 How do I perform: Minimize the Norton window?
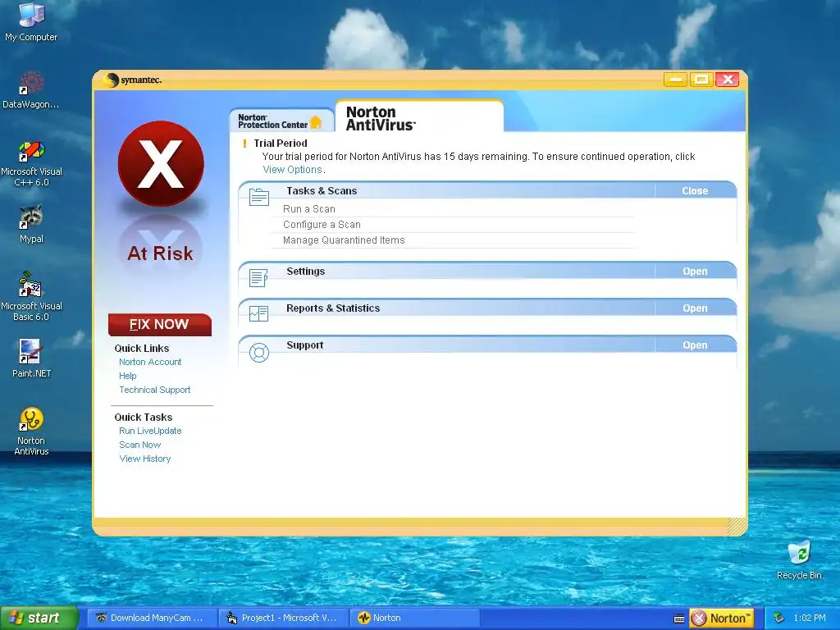click(676, 80)
